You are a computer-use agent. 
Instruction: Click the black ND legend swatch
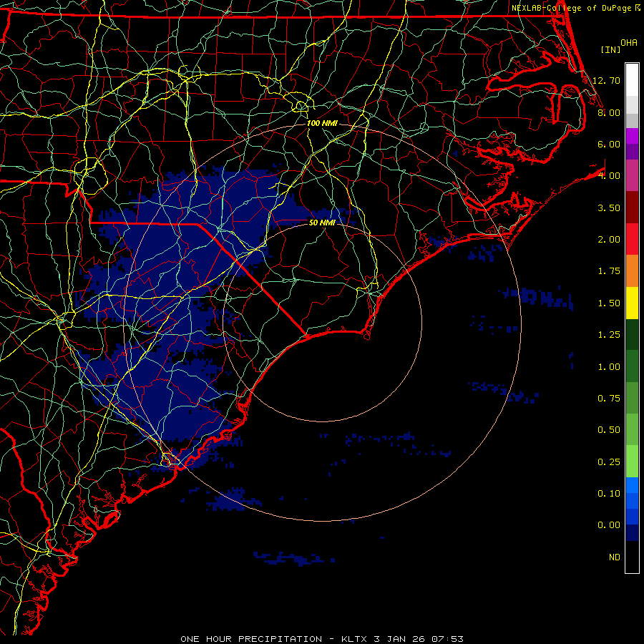pyautogui.click(x=632, y=557)
